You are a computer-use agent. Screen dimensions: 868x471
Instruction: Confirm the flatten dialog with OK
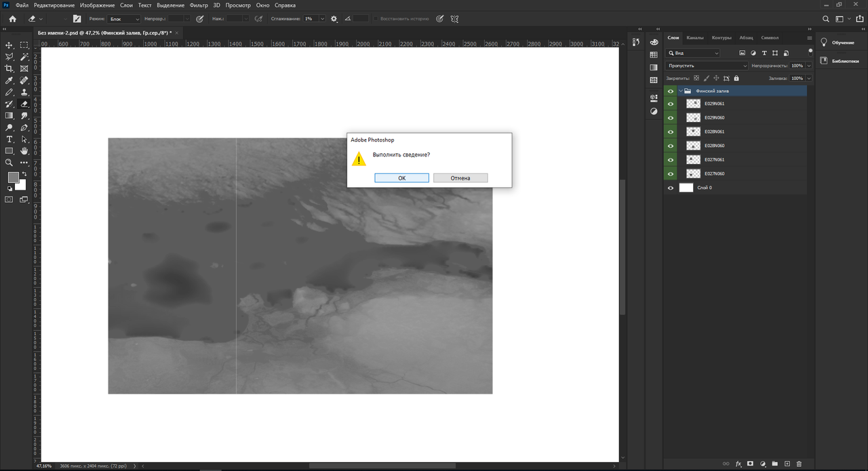pyautogui.click(x=401, y=178)
